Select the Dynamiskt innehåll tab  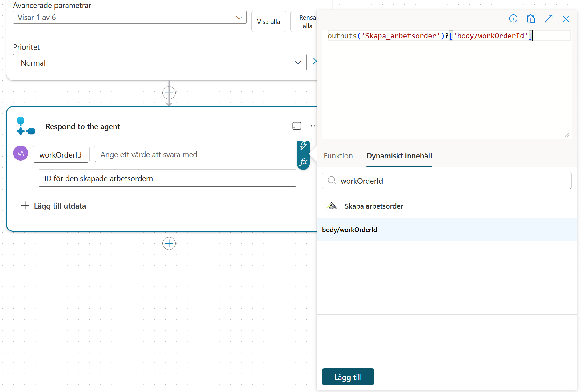399,156
